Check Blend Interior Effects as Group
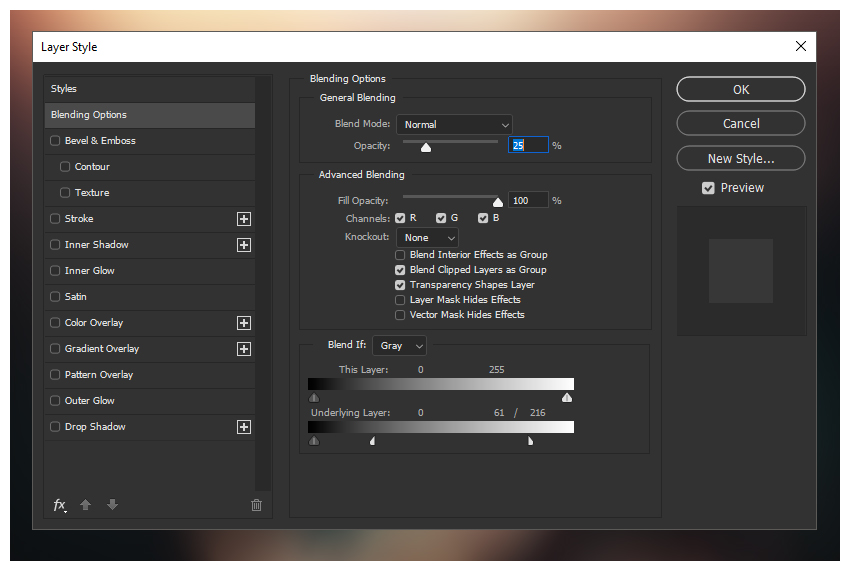Screen dimensions: 850x571 click(x=400, y=255)
